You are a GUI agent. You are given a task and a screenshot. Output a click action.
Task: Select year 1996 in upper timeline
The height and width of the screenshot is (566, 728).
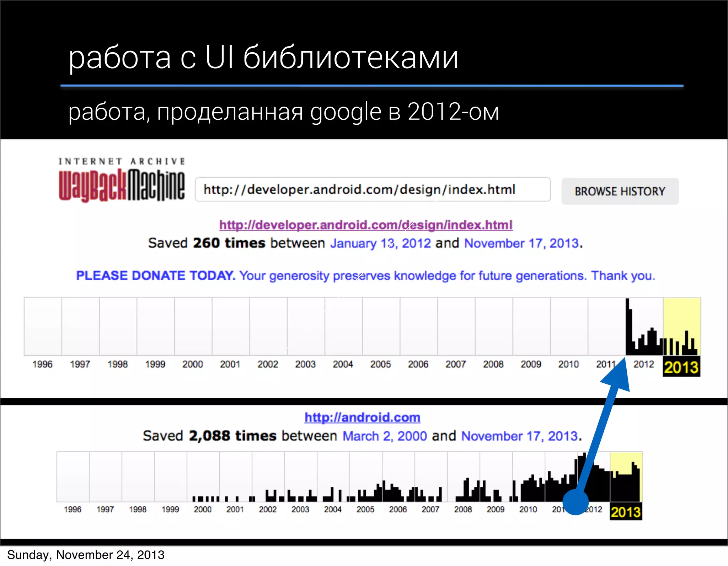click(42, 364)
